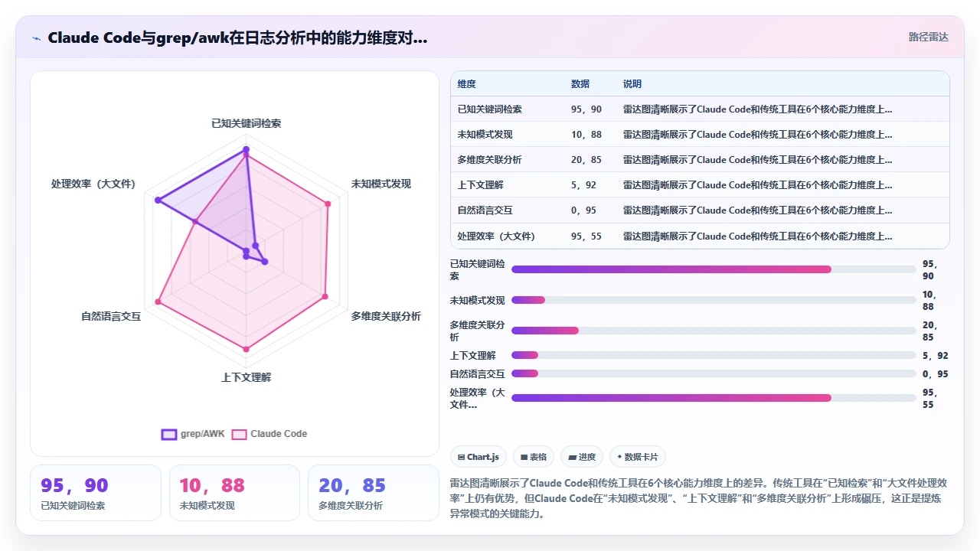Click the summary paragraph starting 雷达图清晰展示了
Image resolution: width=980 pixels, height=551 pixels.
699,498
